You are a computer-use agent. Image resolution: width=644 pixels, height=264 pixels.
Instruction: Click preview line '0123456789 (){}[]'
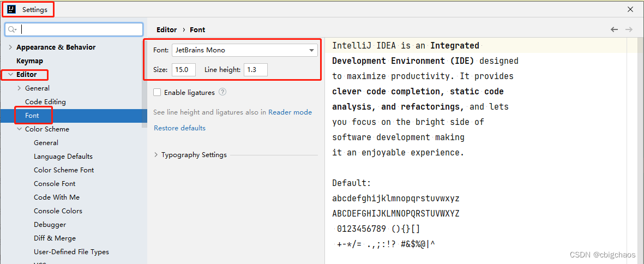pos(378,229)
